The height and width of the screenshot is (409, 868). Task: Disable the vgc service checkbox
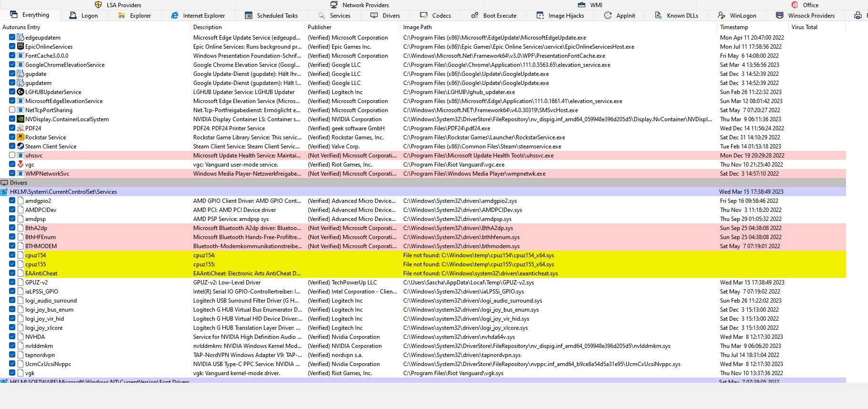(x=12, y=164)
